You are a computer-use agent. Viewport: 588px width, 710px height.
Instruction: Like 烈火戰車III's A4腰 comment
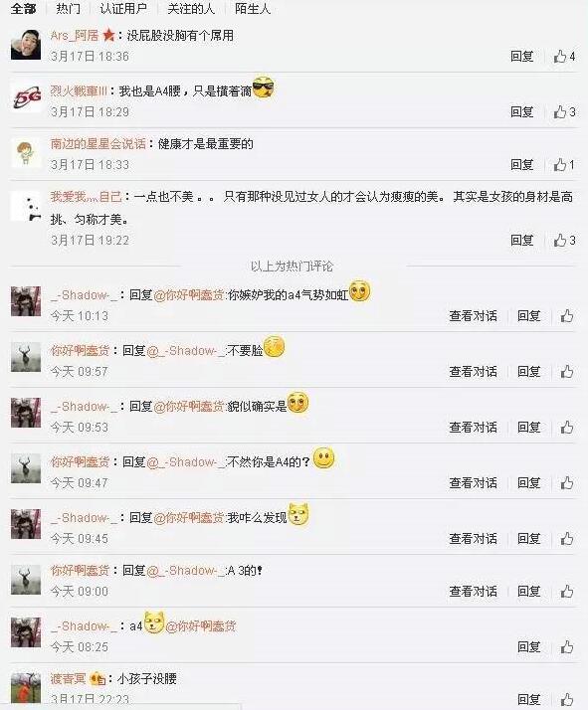click(x=564, y=111)
